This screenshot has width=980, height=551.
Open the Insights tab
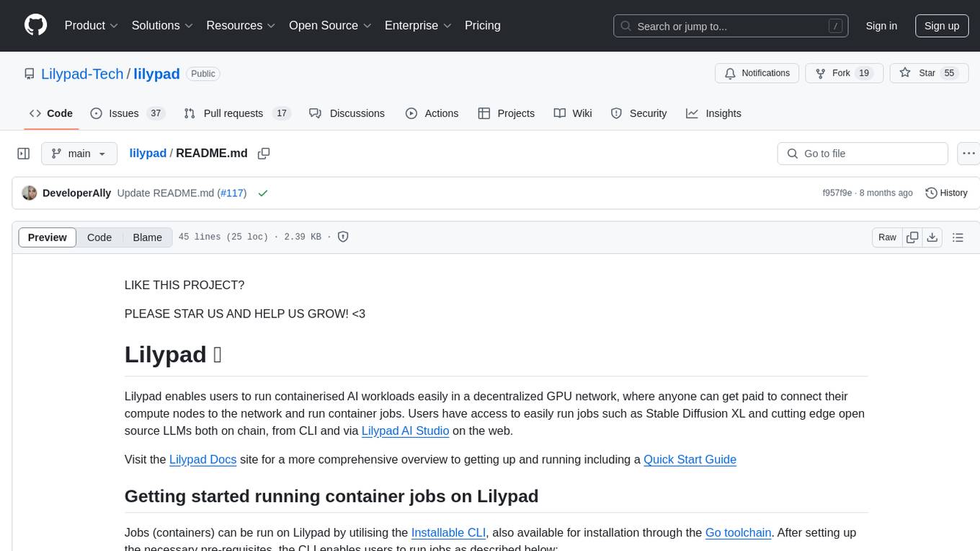click(713, 113)
